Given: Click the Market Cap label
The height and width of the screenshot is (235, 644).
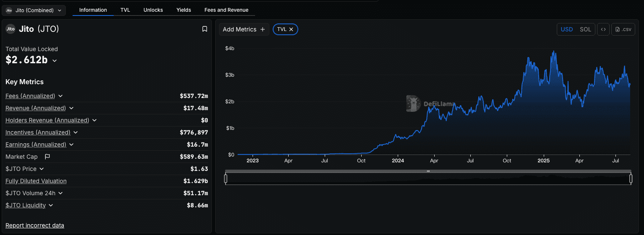Looking at the screenshot, I should [21, 157].
